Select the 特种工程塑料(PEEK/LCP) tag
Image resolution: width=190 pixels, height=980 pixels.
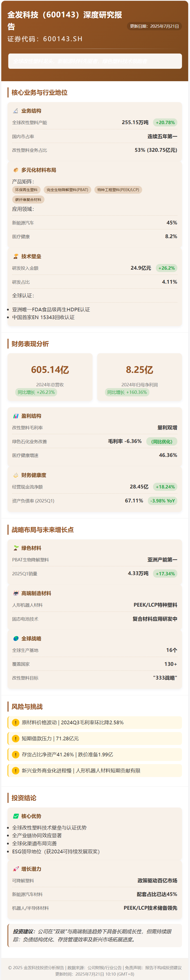point(118,190)
